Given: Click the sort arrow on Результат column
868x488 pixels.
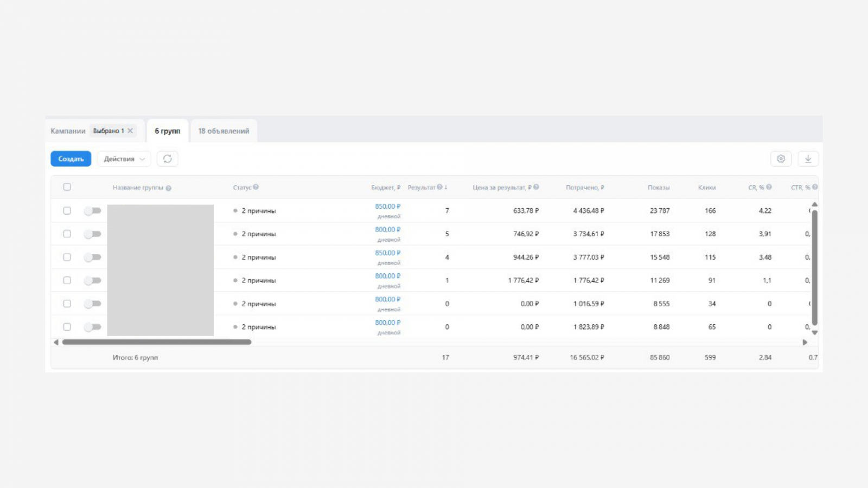Looking at the screenshot, I should tap(446, 187).
